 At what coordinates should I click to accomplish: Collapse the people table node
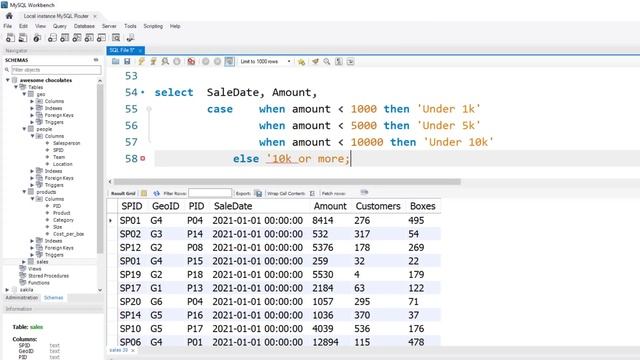point(24,129)
